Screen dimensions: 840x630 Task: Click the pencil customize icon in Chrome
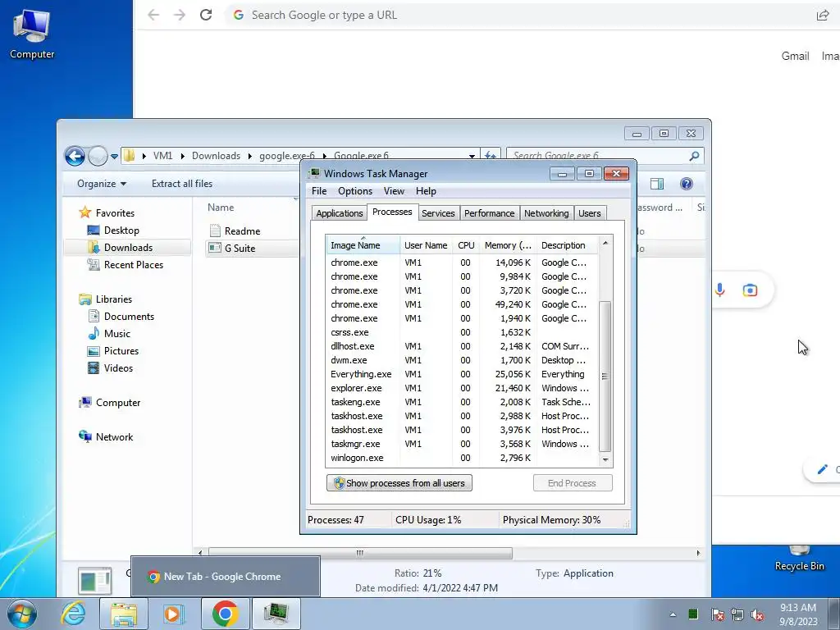click(x=822, y=469)
